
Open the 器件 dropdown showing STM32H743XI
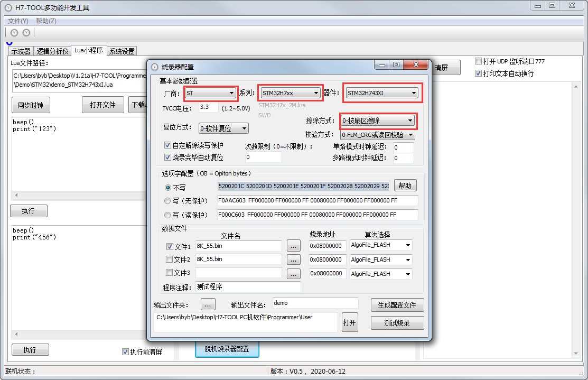click(382, 93)
